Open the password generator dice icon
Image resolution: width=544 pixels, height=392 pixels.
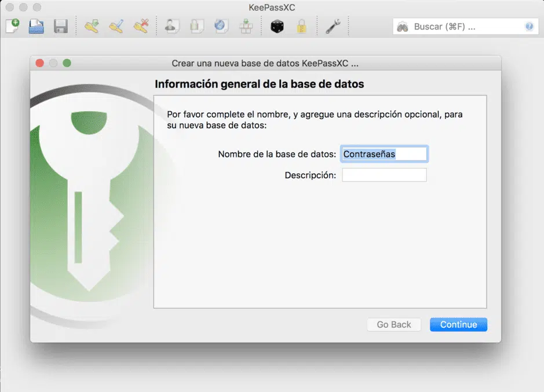click(x=277, y=27)
